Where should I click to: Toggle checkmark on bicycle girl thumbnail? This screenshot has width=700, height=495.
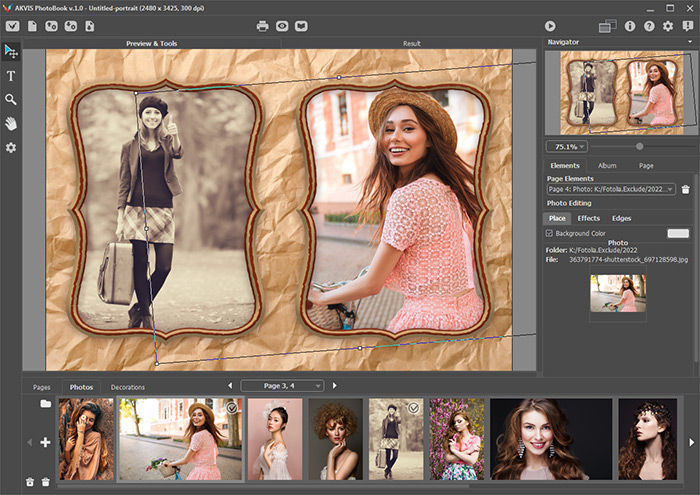[x=232, y=408]
